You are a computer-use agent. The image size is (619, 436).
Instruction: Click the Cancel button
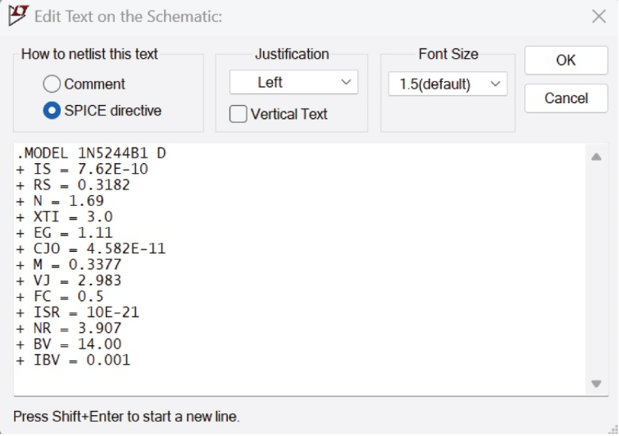click(x=565, y=98)
